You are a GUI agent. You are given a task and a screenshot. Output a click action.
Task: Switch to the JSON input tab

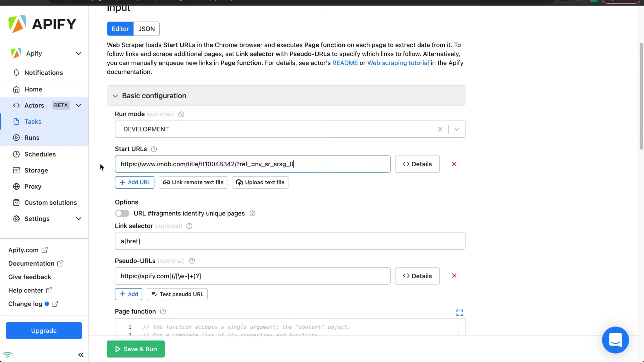pyautogui.click(x=147, y=29)
